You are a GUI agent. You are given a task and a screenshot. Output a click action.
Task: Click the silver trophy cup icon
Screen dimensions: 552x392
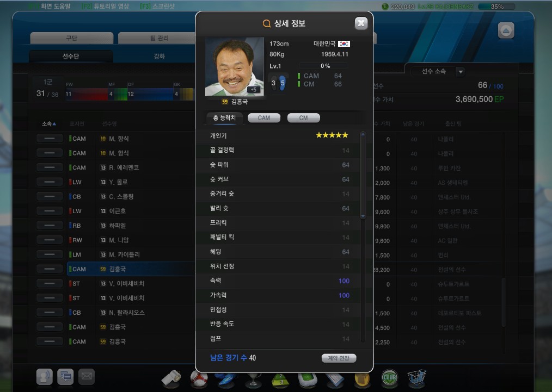[x=254, y=380]
